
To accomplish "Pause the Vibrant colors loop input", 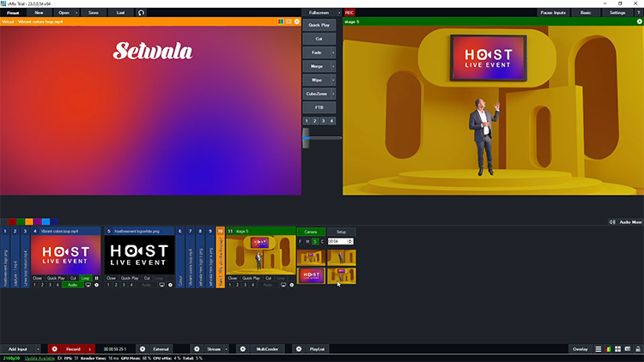I will pos(96,278).
